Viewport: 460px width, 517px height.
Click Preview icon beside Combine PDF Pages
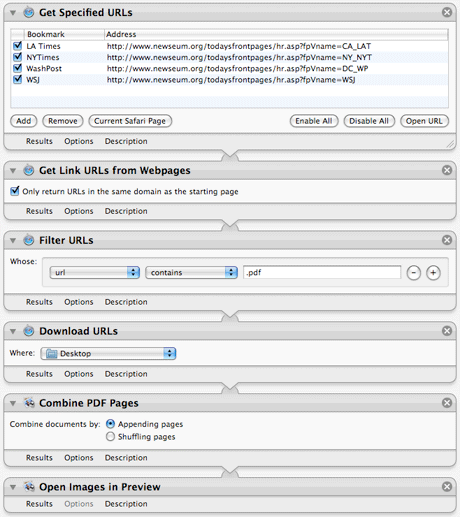pyautogui.click(x=29, y=403)
